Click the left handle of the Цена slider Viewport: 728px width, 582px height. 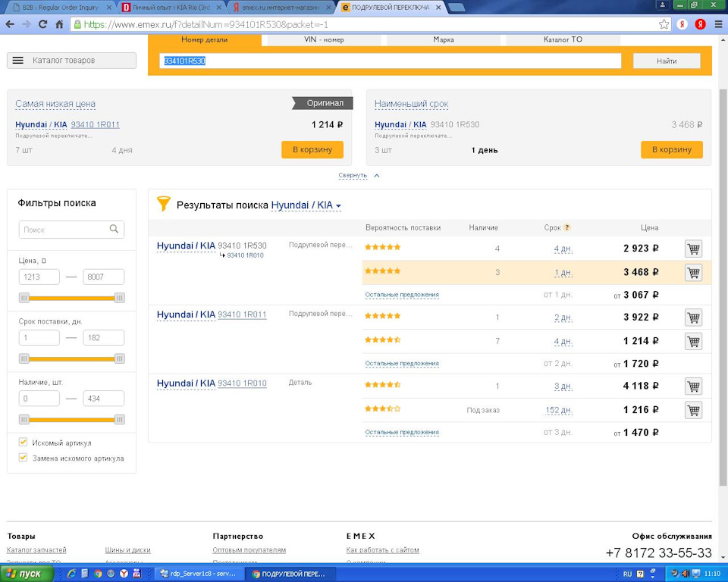coord(24,298)
